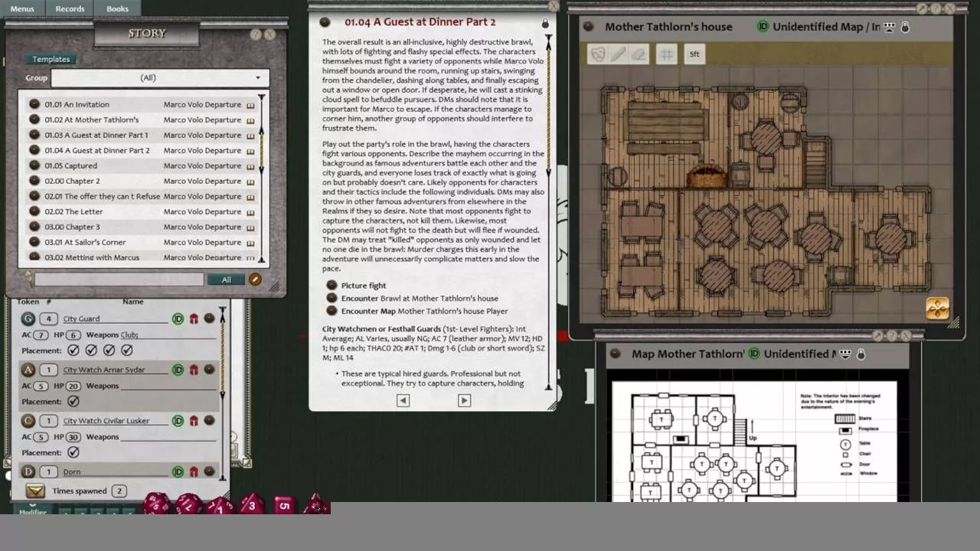Viewport: 980px width, 551px height.
Task: Click the City Guard token G
Action: tap(28, 318)
